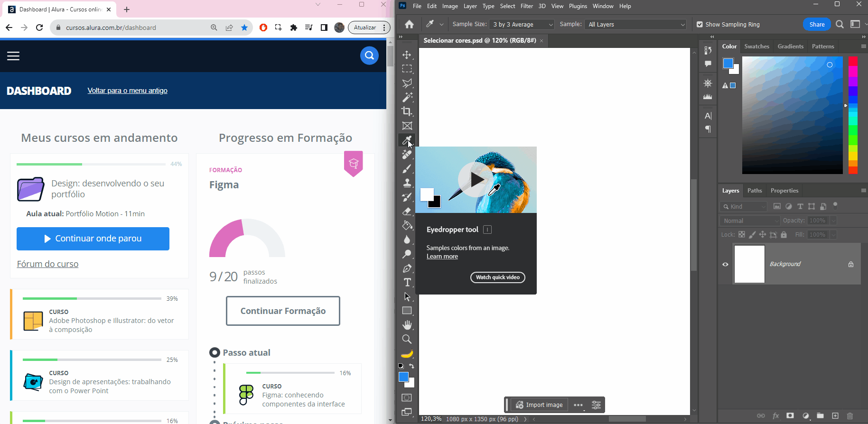Open Photoshop search magnifier icon
Viewport: 868px width, 424px height.
coord(840,24)
